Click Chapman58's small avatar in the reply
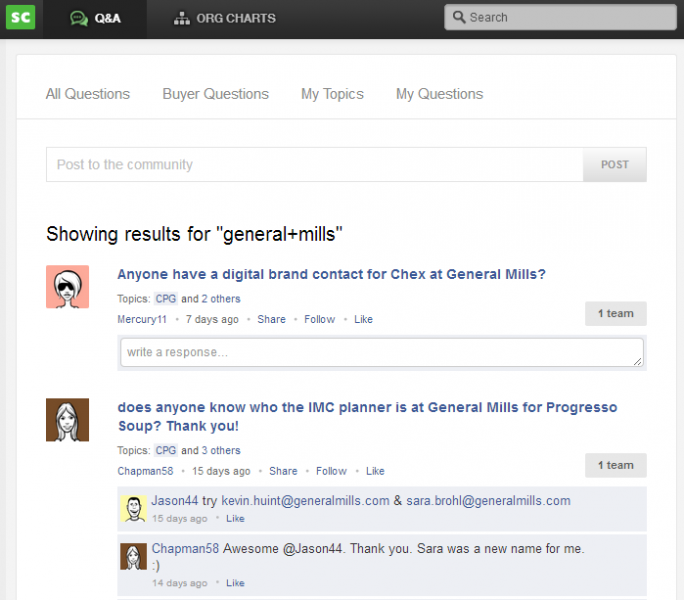Image resolution: width=684 pixels, height=600 pixels. click(x=133, y=556)
